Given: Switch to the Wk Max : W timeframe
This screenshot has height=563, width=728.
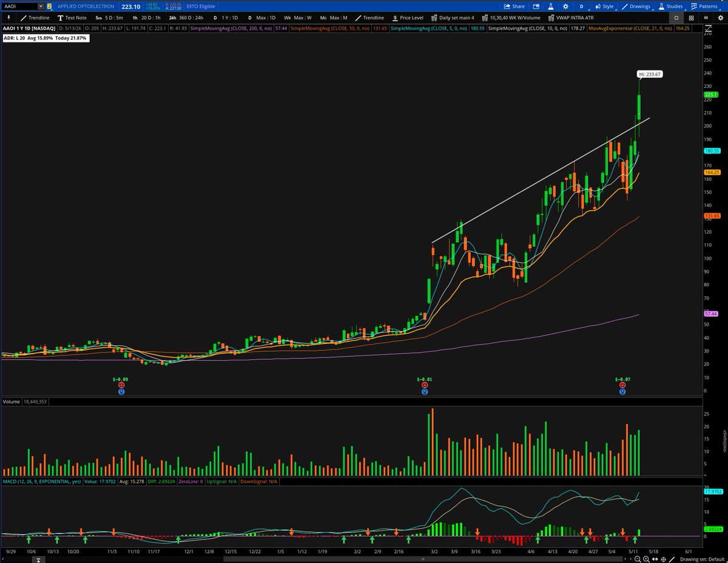Looking at the screenshot, I should (x=297, y=18).
